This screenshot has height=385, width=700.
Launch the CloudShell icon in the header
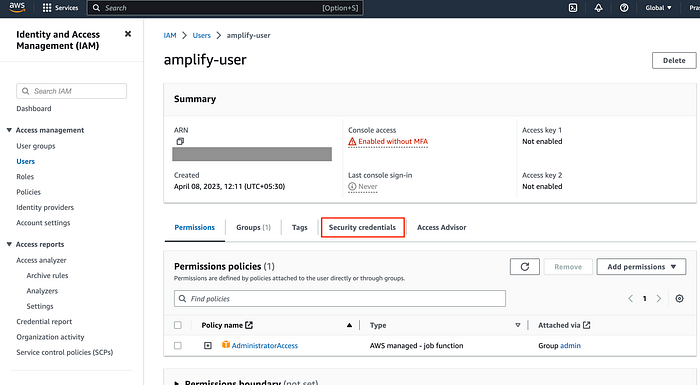click(573, 8)
